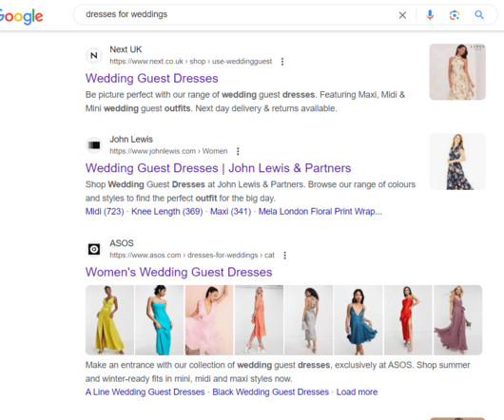Open more options for ASOS result

tap(284, 256)
